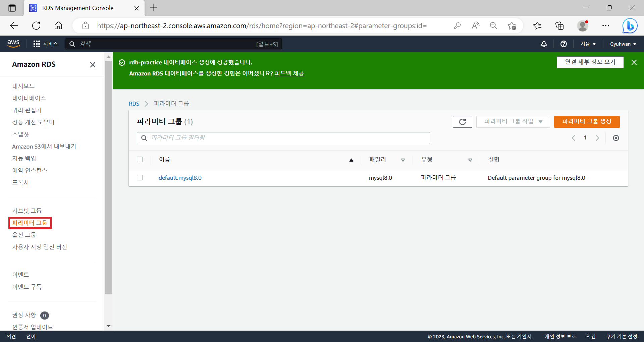The width and height of the screenshot is (644, 342).
Task: Go to next page of parameter groups
Action: coord(597,138)
